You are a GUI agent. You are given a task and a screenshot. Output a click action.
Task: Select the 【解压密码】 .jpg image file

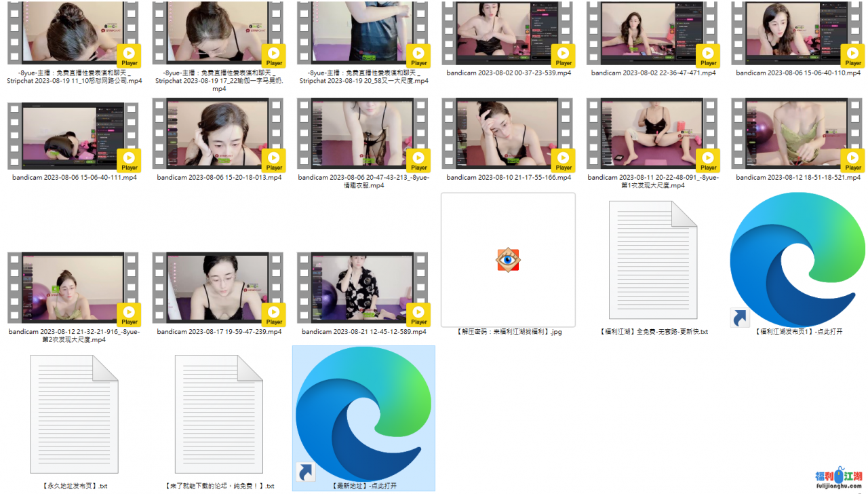coord(508,260)
